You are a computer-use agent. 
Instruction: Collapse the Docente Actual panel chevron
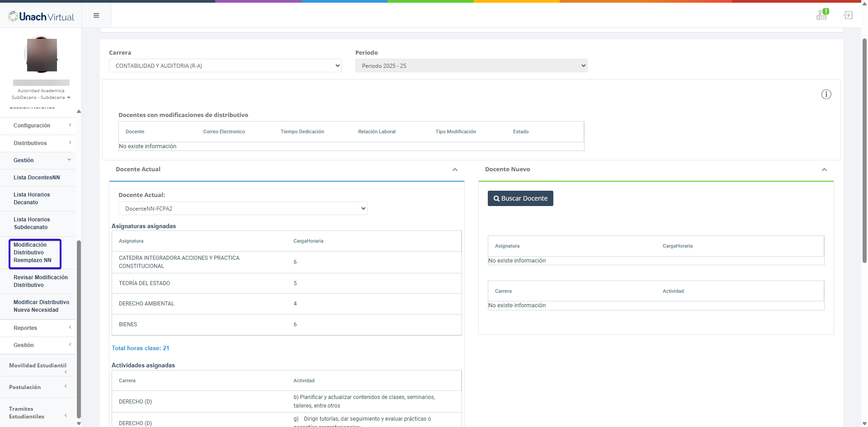tap(455, 170)
